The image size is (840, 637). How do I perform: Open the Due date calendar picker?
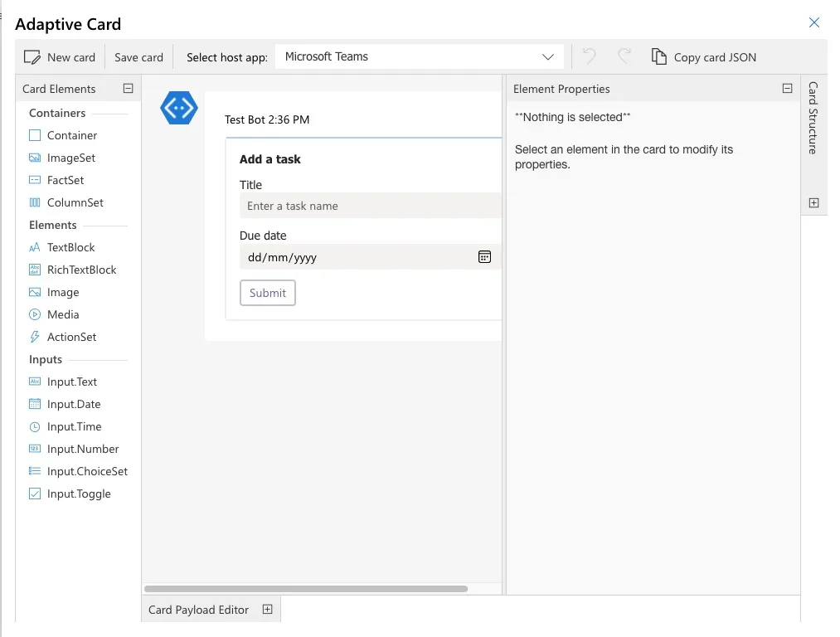[x=484, y=257]
